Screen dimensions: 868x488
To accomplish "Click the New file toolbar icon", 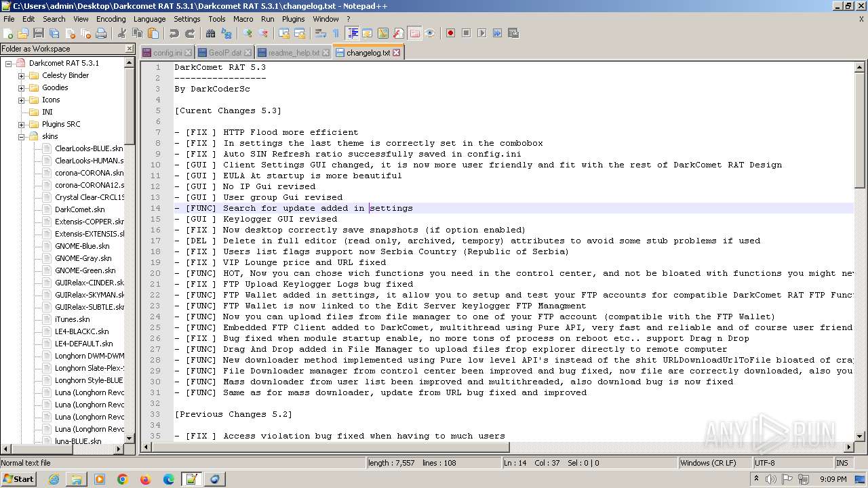I will 8,33.
